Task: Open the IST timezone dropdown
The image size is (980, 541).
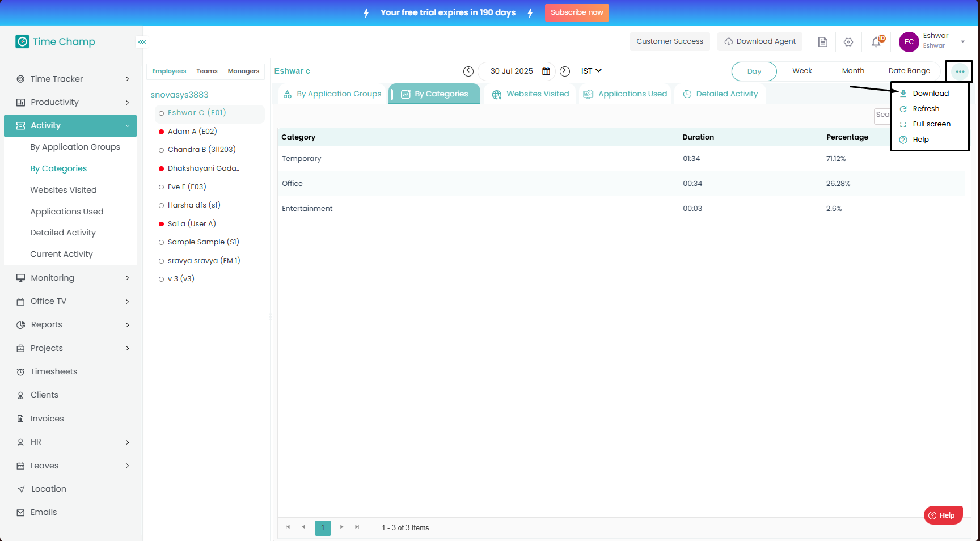Action: (591, 71)
